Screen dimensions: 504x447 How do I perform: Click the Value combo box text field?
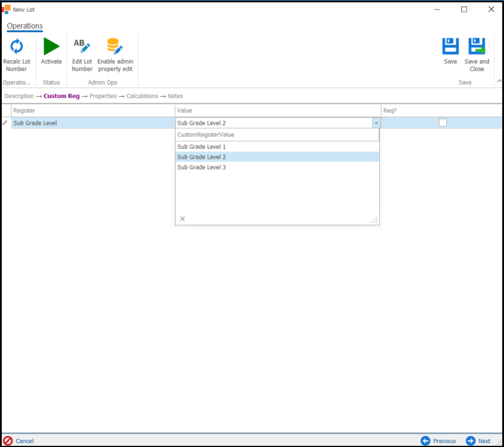click(274, 123)
